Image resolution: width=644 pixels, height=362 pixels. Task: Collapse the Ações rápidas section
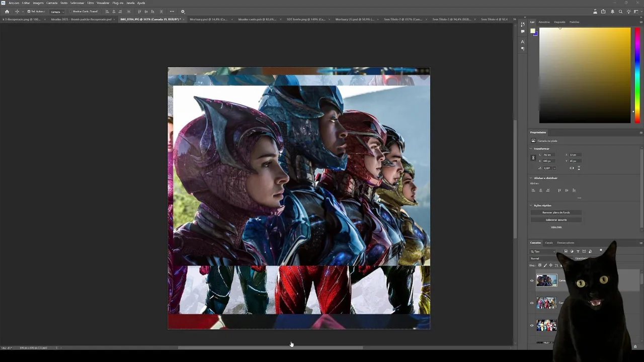[x=531, y=206]
